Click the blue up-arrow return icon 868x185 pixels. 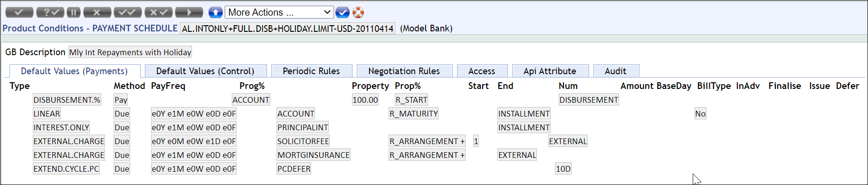(216, 12)
